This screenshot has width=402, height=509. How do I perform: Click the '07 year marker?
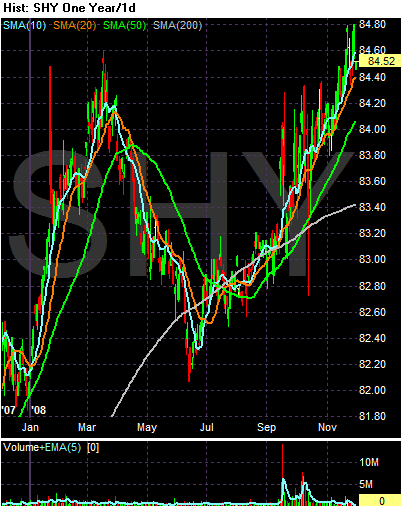(9, 410)
